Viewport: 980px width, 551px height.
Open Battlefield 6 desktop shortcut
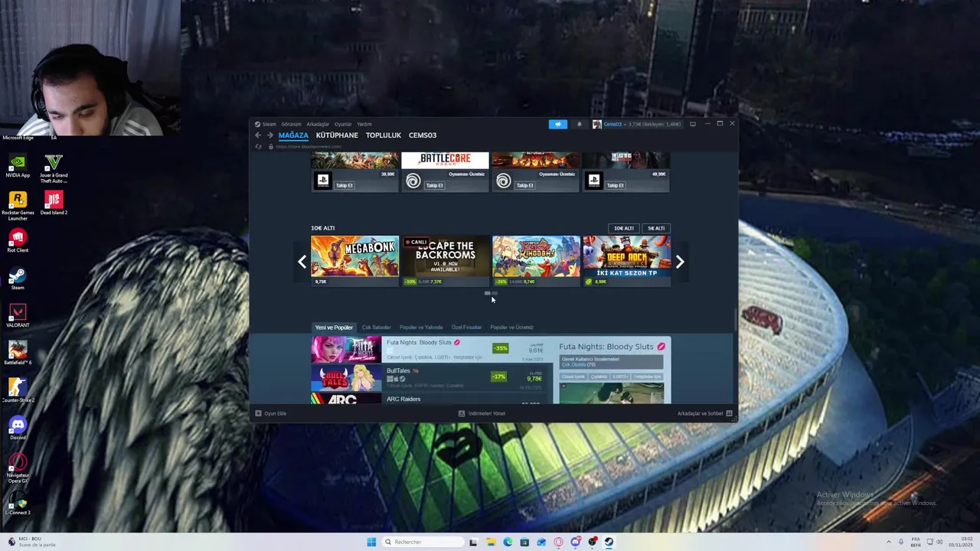18,354
